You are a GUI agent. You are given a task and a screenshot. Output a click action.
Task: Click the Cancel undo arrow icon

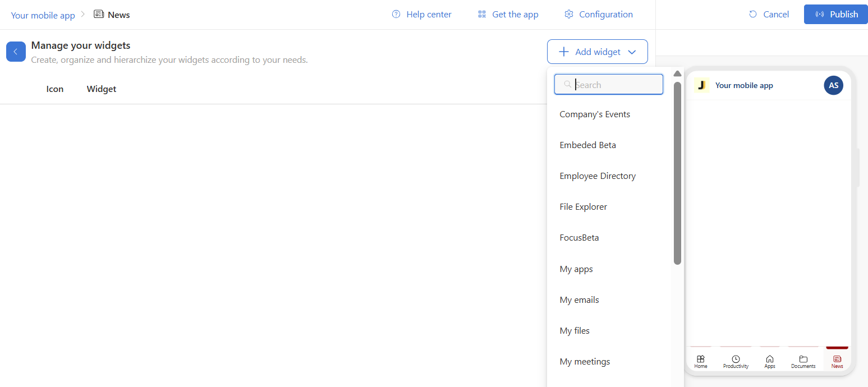(753, 15)
